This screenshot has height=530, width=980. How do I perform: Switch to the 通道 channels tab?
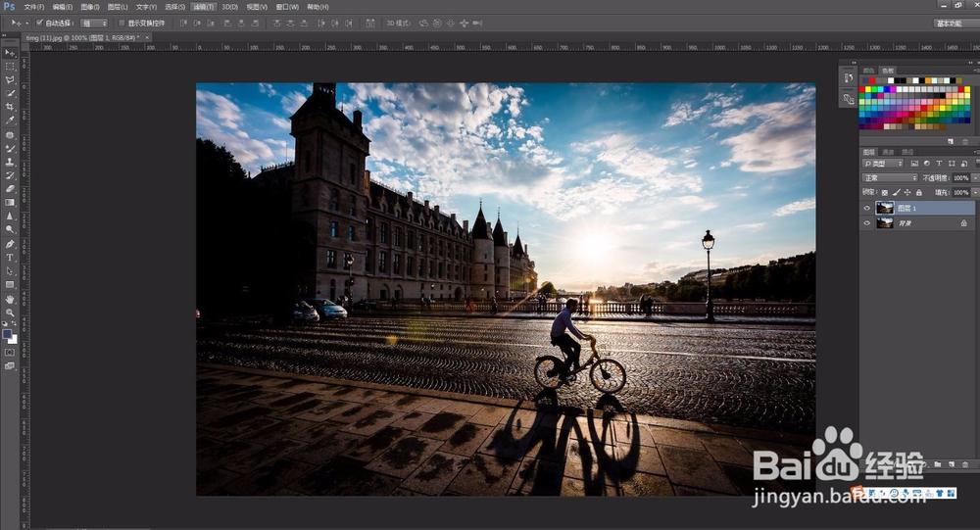[x=888, y=152]
